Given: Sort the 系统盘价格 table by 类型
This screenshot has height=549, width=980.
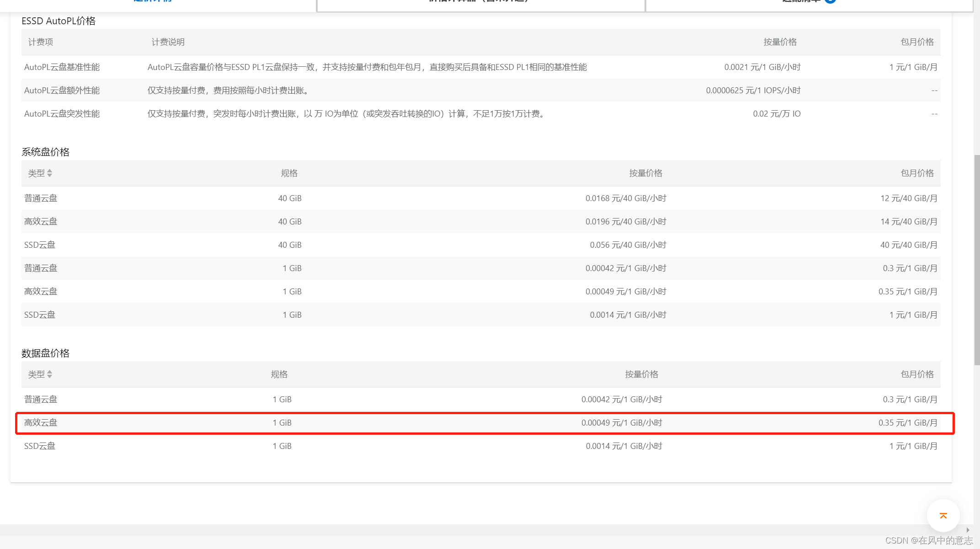Looking at the screenshot, I should [x=49, y=173].
